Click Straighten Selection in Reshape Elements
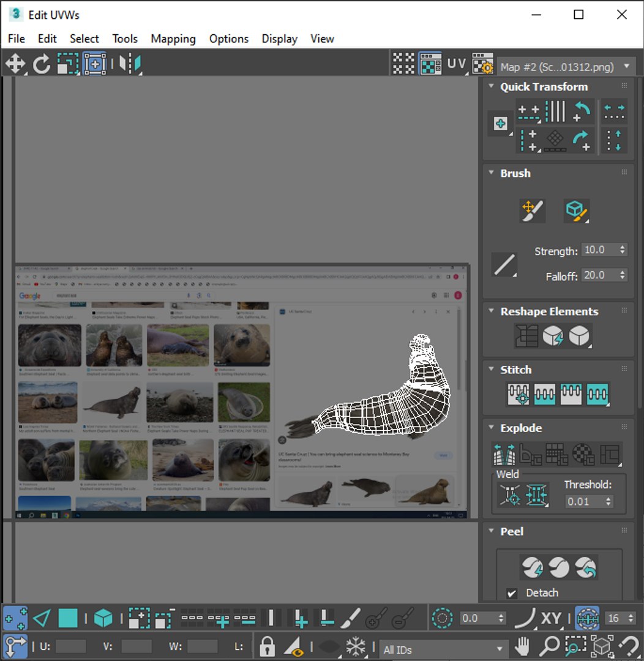 (526, 336)
